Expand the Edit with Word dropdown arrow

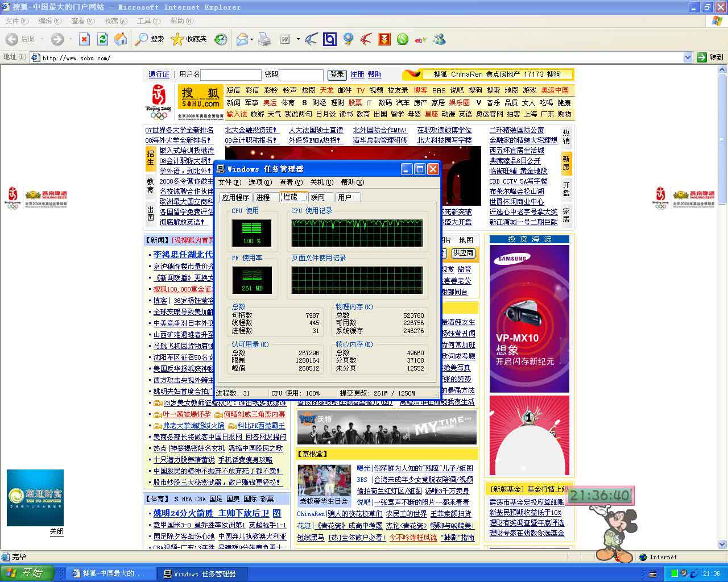point(298,39)
